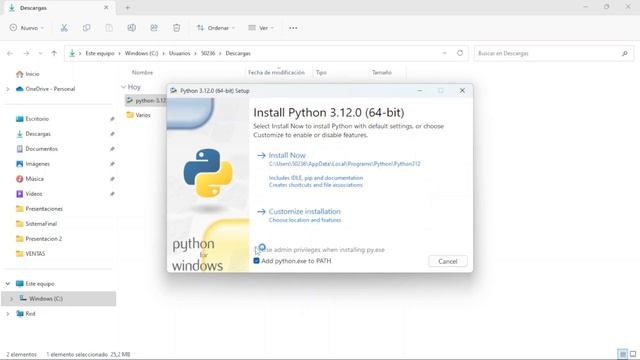Viewport: 640px width, 360px height.
Task: Go up one folder level arrow
Action: pos(54,53)
